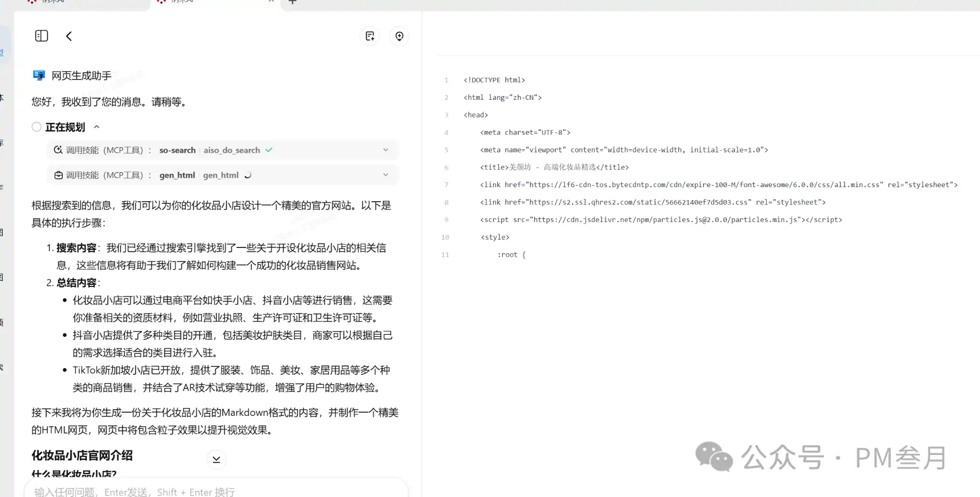
Task: Click the 您好，我收到了您的消息 greeting text
Action: (x=110, y=102)
